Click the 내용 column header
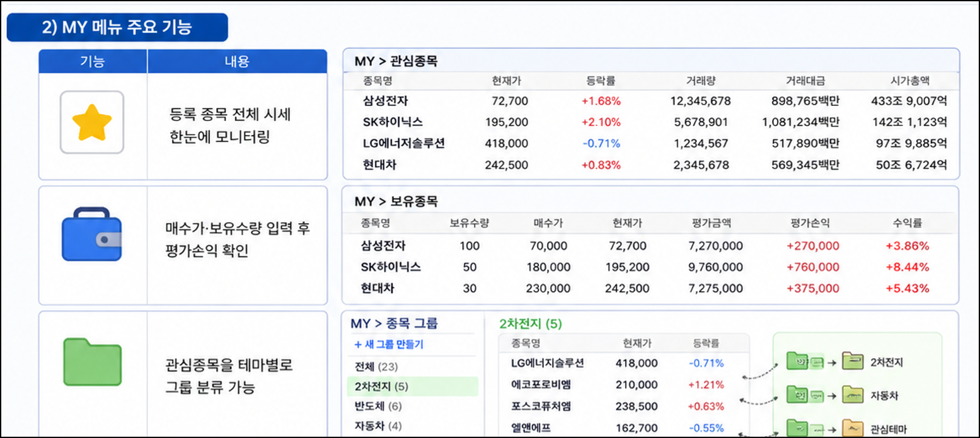 (x=237, y=61)
